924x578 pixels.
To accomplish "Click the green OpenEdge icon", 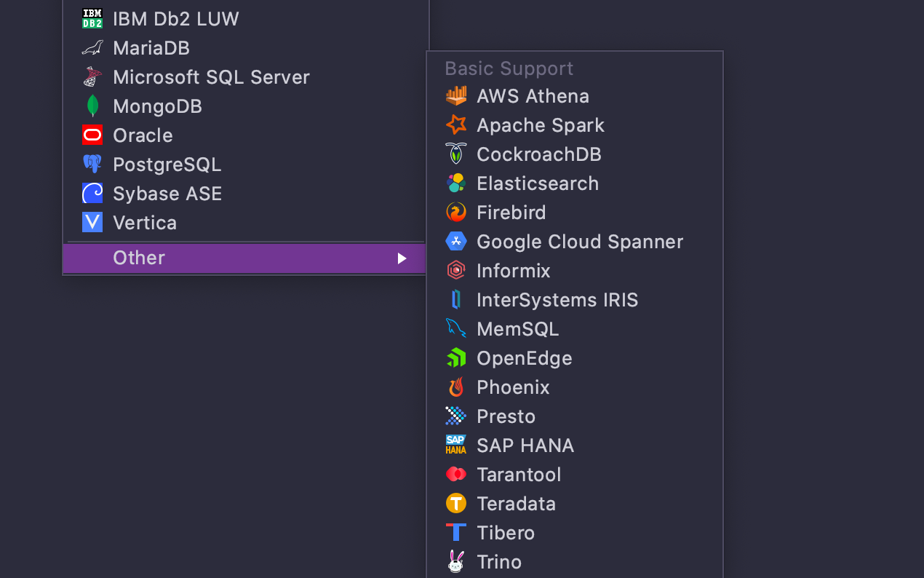I will (456, 358).
